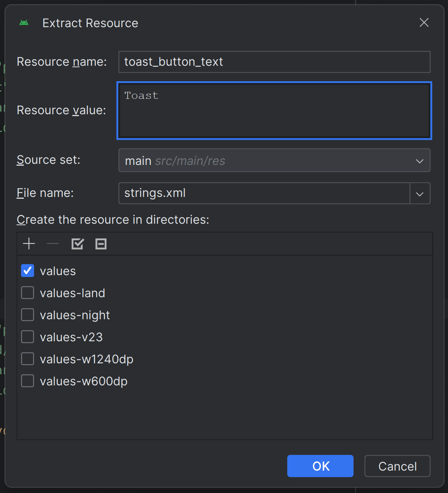The height and width of the screenshot is (493, 448).
Task: Close the Extract Resource dialog
Action: pyautogui.click(x=424, y=22)
